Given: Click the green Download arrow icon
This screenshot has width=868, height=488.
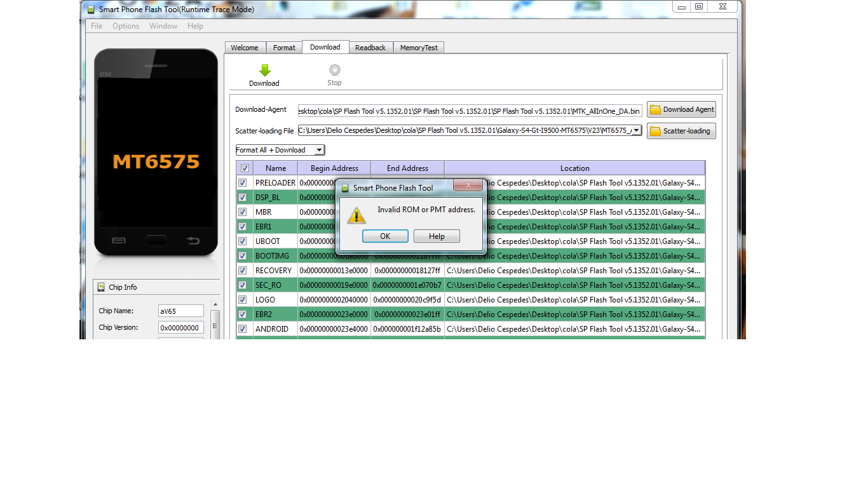Looking at the screenshot, I should pos(264,71).
